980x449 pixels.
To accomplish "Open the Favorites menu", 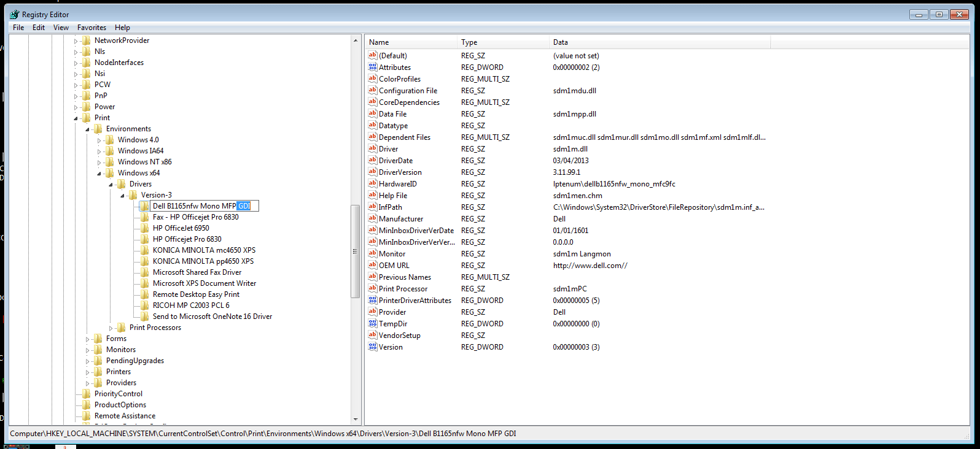I will pyautogui.click(x=91, y=28).
